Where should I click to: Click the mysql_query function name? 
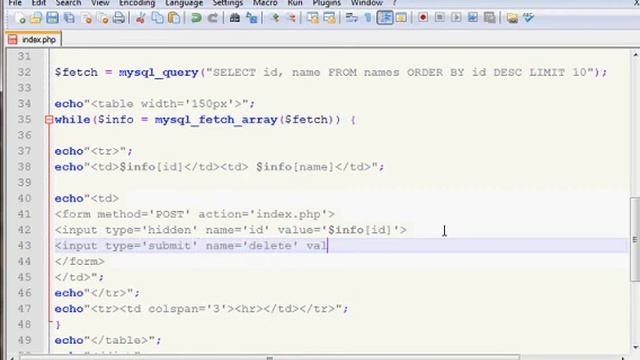[158, 73]
